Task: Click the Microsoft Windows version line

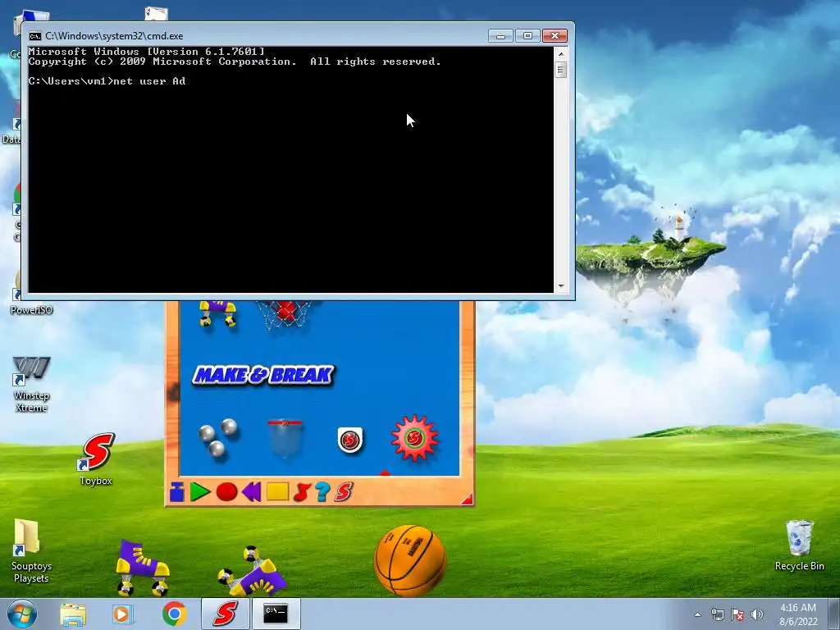Action: (146, 52)
